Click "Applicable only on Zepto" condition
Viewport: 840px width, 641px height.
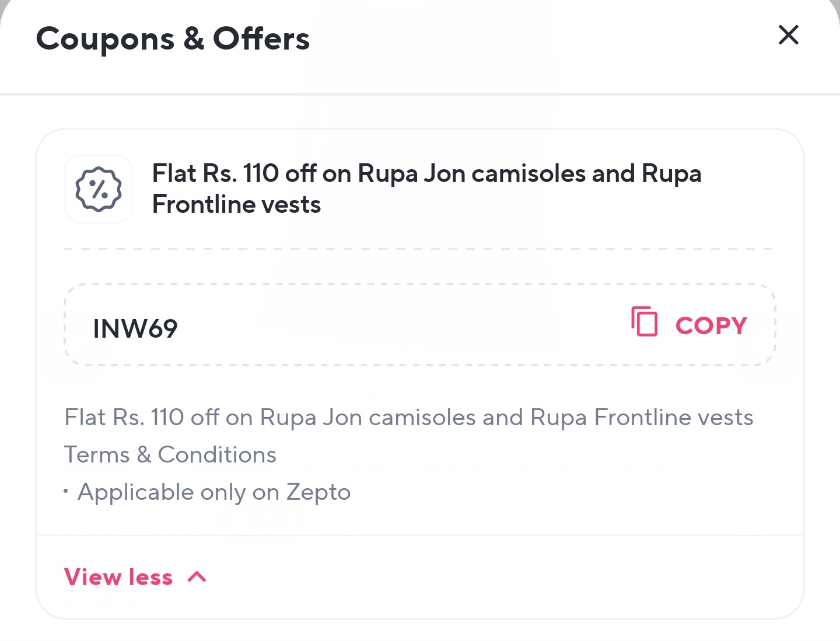[213, 492]
